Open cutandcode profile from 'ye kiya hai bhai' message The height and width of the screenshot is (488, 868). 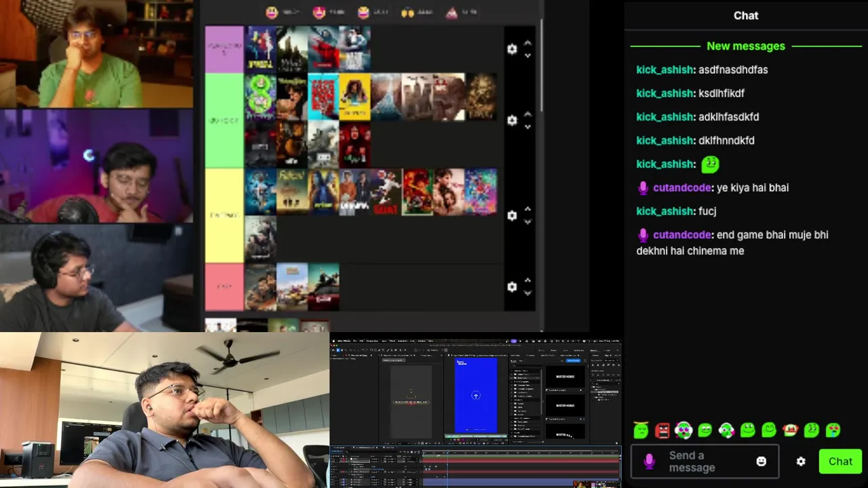click(x=682, y=188)
